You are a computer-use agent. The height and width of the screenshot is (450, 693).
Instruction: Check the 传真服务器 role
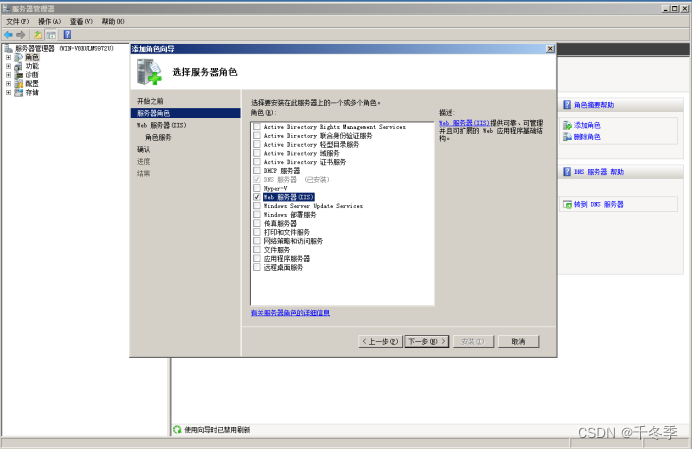point(257,223)
